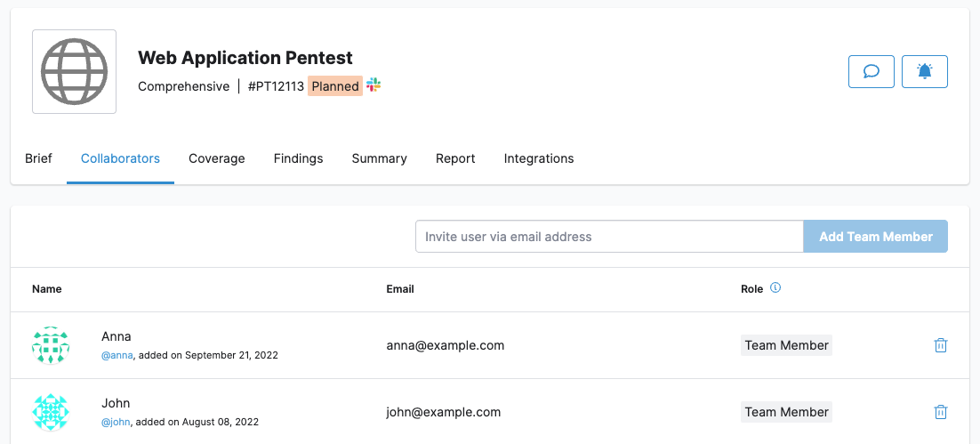Viewport: 980px width, 444px height.
Task: Open the Brief tab
Action: 38,158
